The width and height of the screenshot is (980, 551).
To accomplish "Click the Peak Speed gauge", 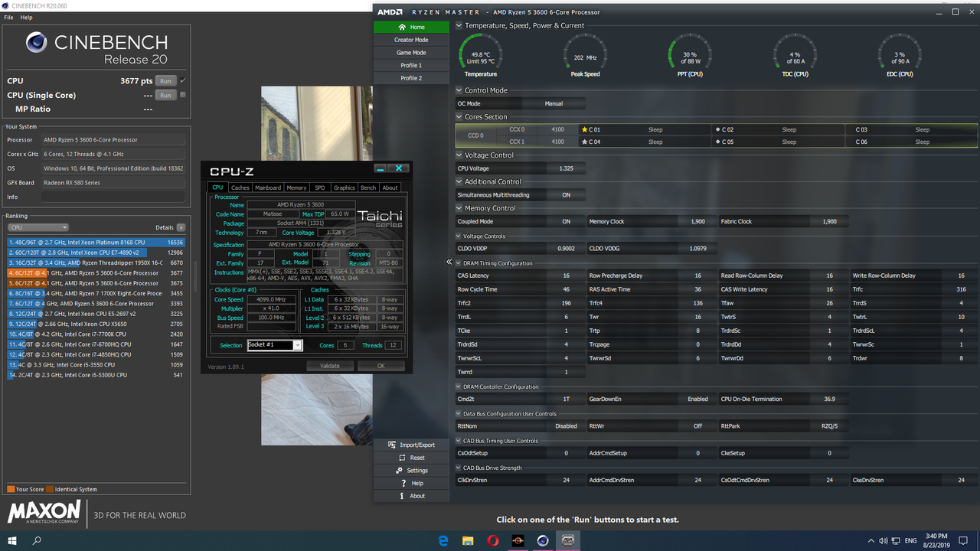I will point(586,56).
